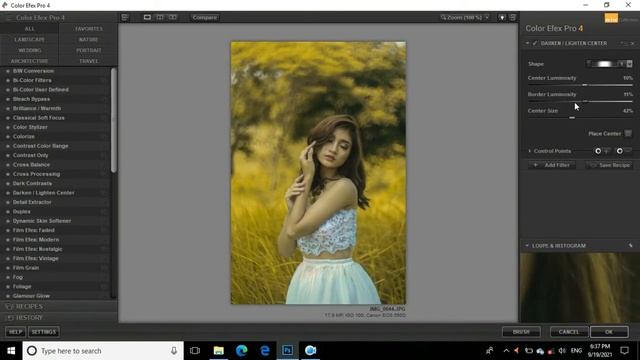Open Task View on taskbar
This screenshot has width=640, height=360.
[x=195, y=351]
